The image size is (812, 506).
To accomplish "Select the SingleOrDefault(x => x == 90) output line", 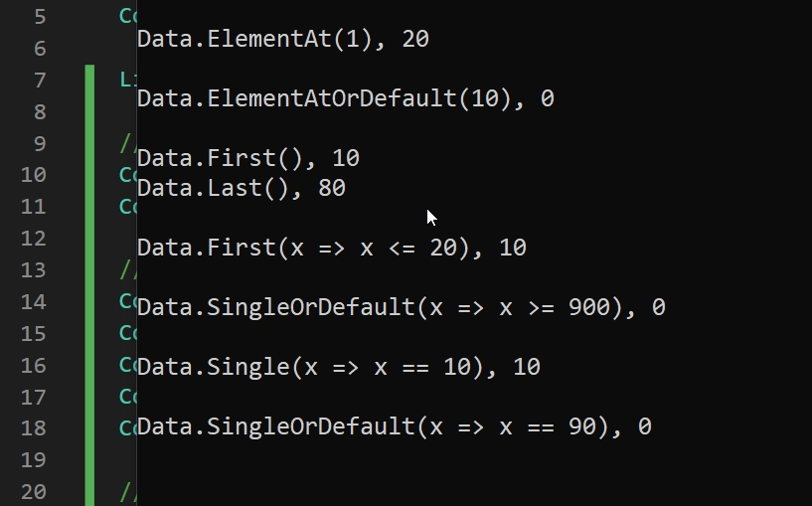I will [395, 426].
